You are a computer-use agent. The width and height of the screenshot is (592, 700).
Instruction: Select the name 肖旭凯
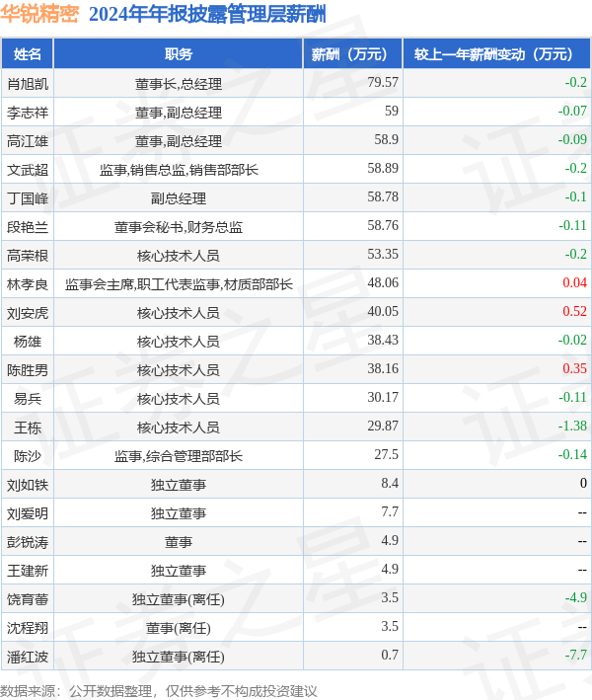(28, 84)
